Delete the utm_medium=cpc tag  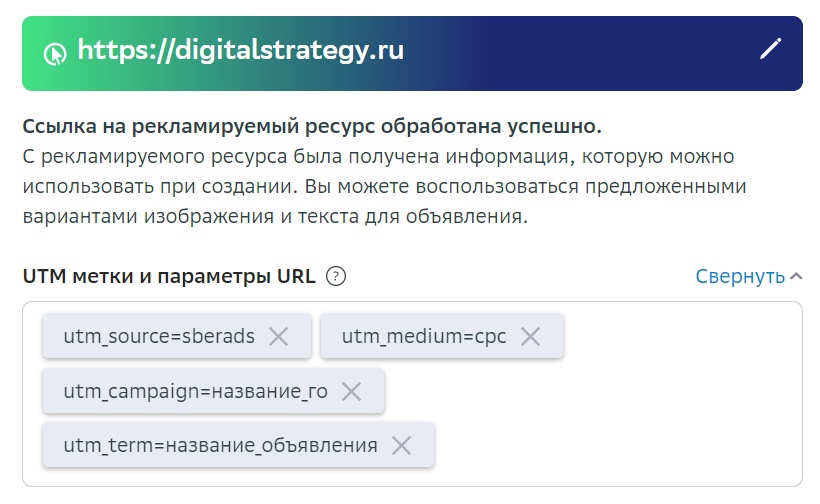coord(530,337)
